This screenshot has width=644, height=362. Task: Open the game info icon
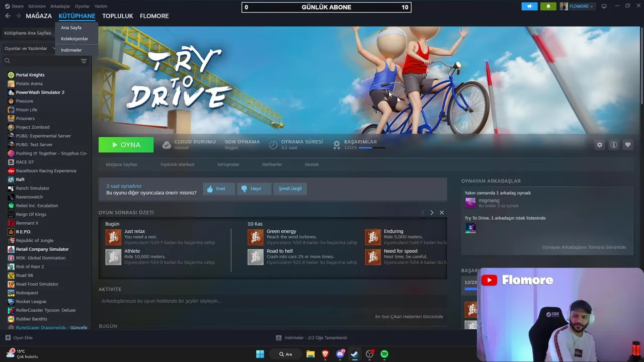pyautogui.click(x=614, y=145)
